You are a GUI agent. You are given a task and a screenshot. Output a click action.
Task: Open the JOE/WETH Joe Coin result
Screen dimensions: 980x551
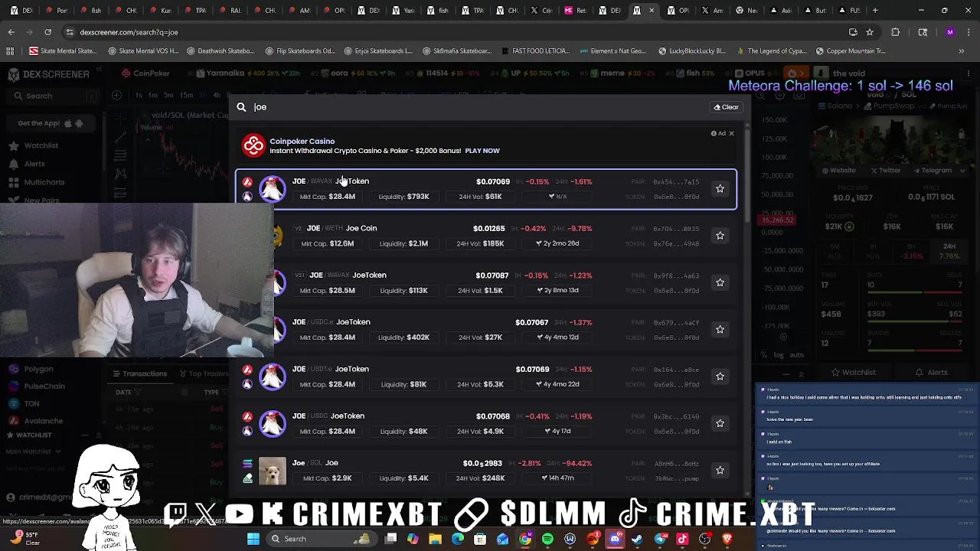point(486,236)
